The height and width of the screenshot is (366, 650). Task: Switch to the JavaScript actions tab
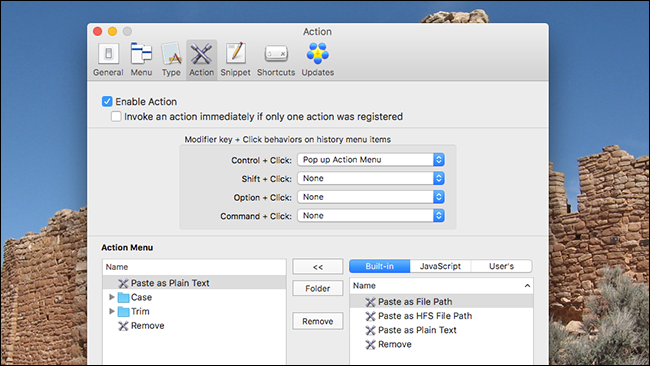[440, 266]
